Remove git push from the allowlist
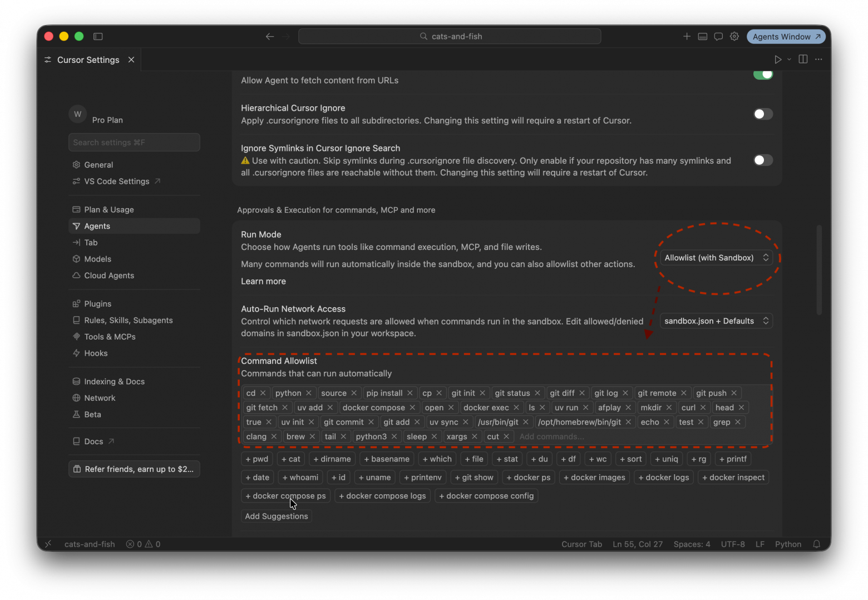 pos(734,393)
